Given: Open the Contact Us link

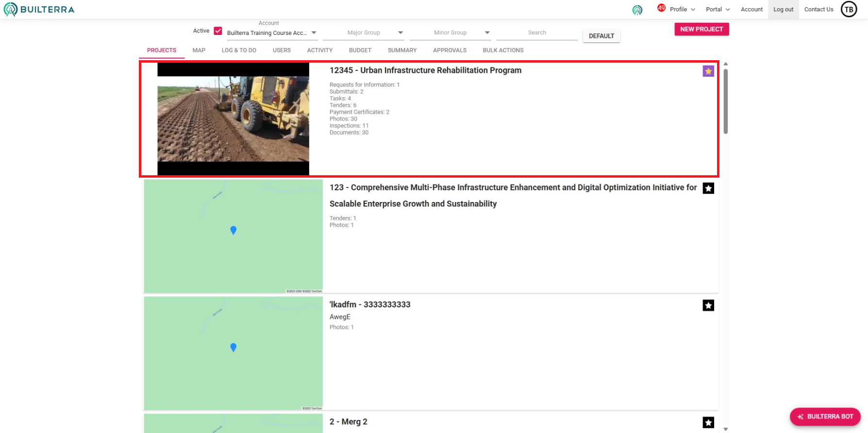Looking at the screenshot, I should click(818, 9).
